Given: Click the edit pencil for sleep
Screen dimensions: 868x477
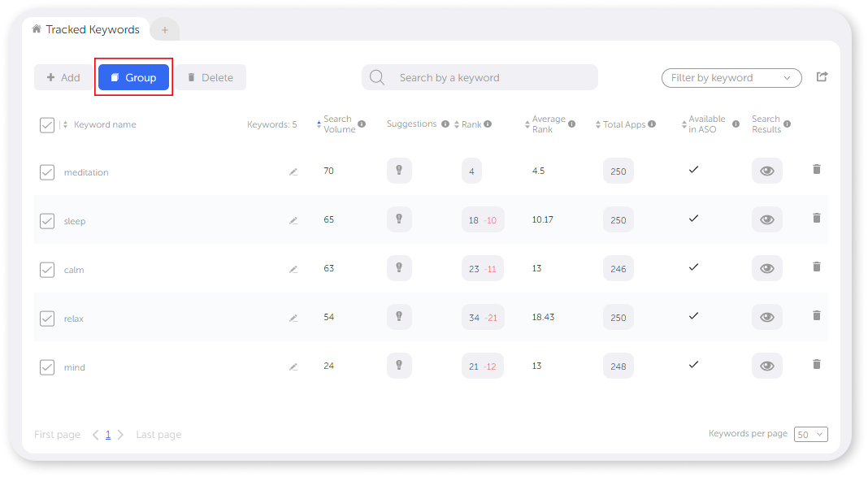Looking at the screenshot, I should pyautogui.click(x=293, y=221).
